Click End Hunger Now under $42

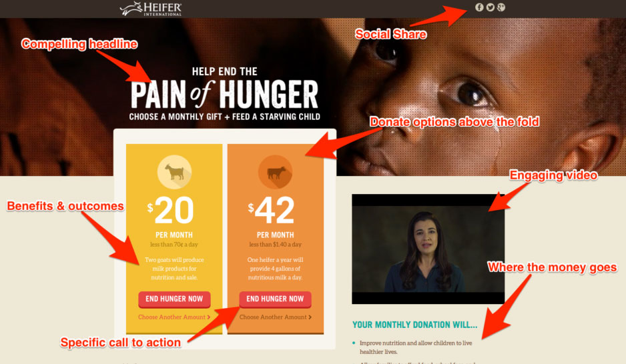click(275, 299)
